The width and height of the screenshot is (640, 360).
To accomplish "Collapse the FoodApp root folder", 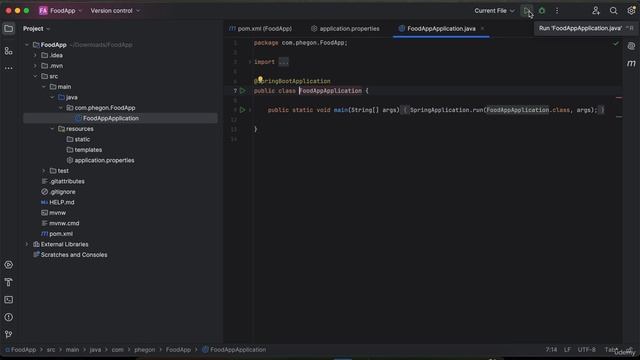I will pos(27,45).
